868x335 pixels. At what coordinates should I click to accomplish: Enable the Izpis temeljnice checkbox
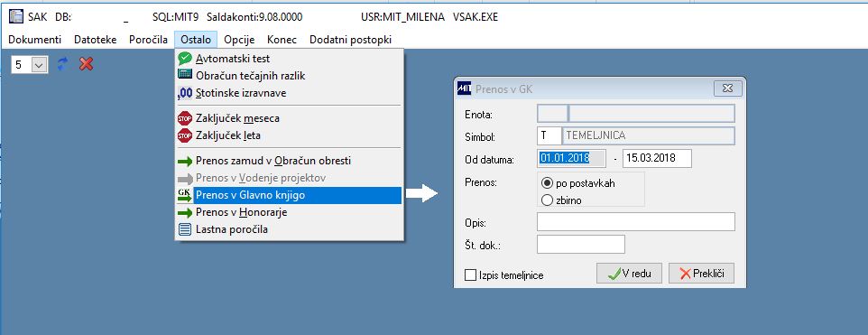471,275
